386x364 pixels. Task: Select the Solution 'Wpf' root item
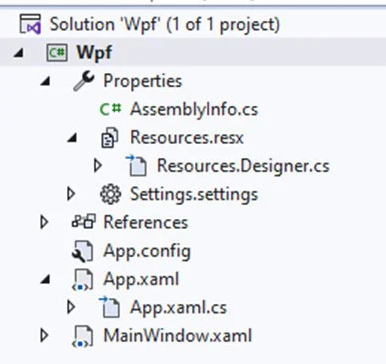tap(165, 25)
